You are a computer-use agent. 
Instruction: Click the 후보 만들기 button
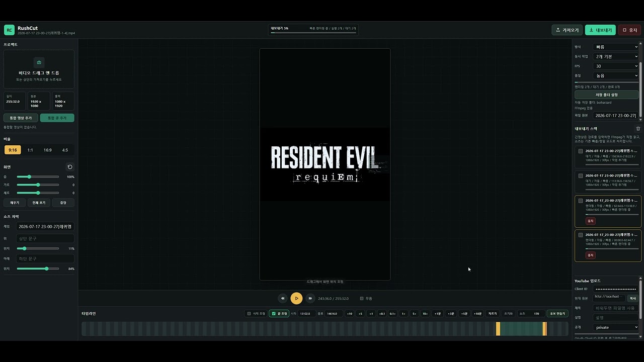(557, 314)
